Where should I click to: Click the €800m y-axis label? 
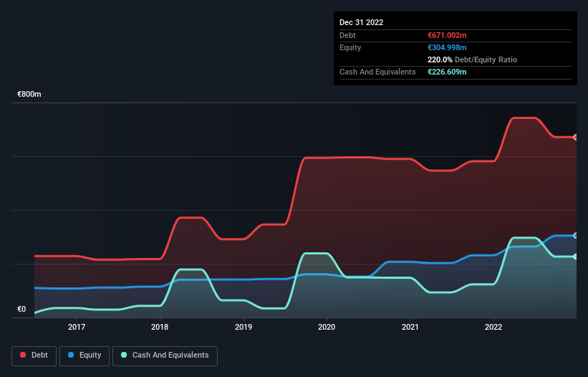[29, 94]
